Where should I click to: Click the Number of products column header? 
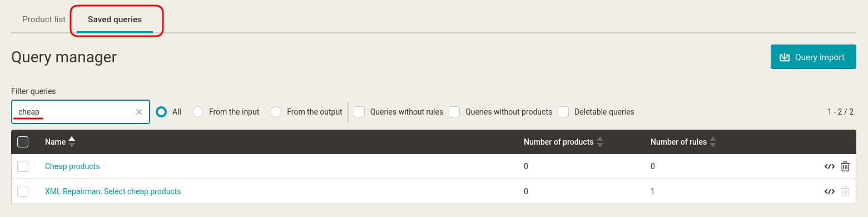point(558,142)
